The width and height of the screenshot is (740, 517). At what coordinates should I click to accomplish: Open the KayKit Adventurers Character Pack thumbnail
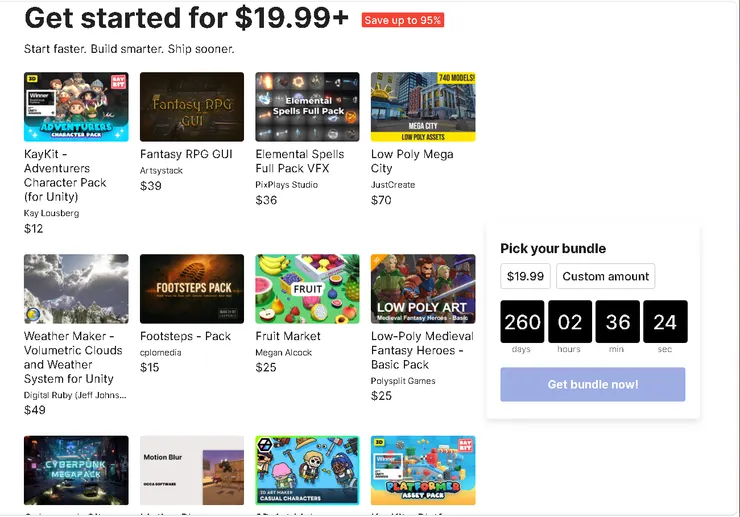pyautogui.click(x=76, y=107)
